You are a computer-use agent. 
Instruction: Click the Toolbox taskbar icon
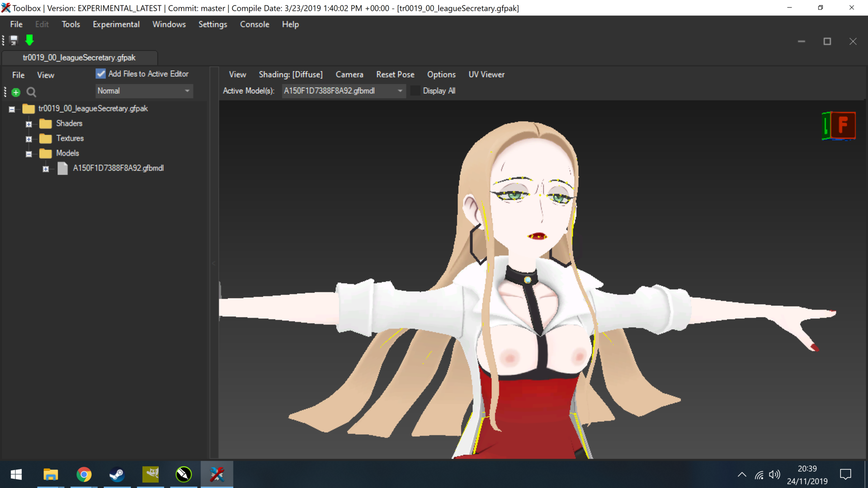point(217,474)
